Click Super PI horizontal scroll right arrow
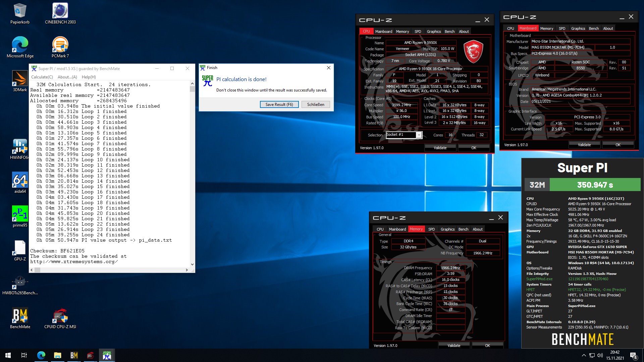 click(x=187, y=270)
